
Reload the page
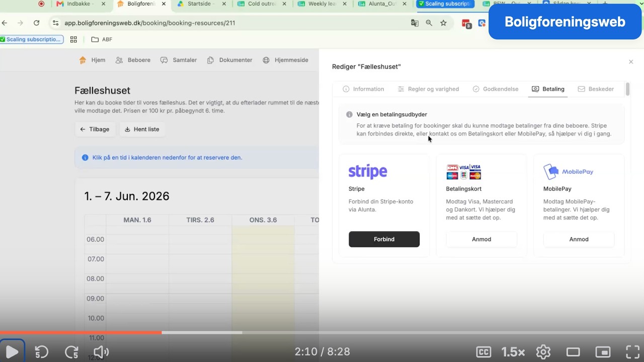[36, 23]
